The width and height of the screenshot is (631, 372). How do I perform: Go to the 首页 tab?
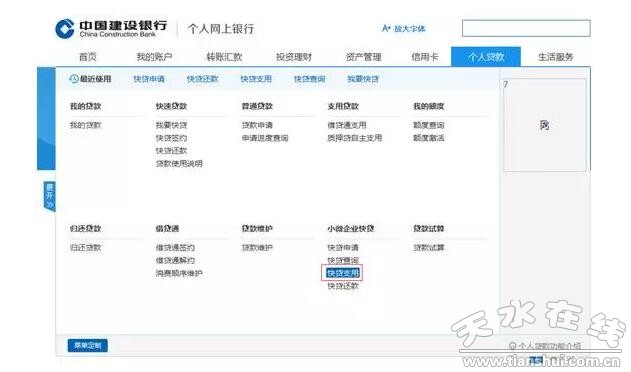pyautogui.click(x=88, y=57)
